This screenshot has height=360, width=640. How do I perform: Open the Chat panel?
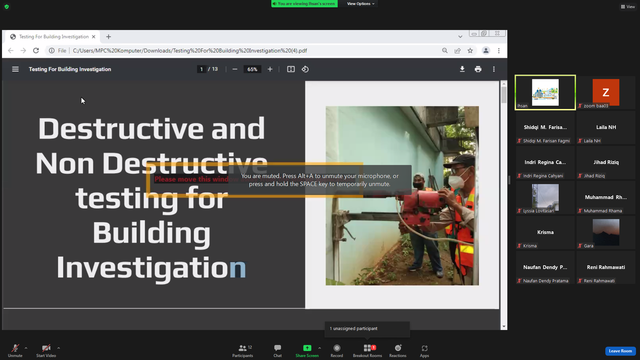point(278,350)
